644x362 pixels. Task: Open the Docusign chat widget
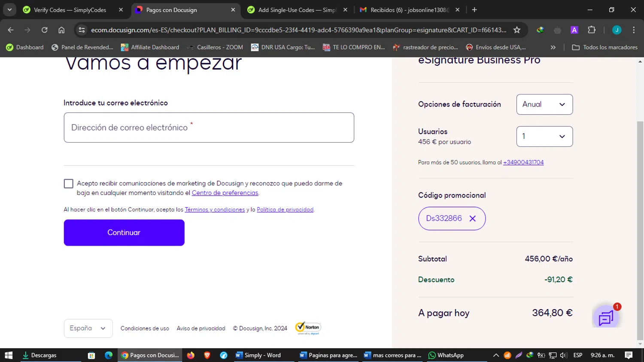pos(606,318)
